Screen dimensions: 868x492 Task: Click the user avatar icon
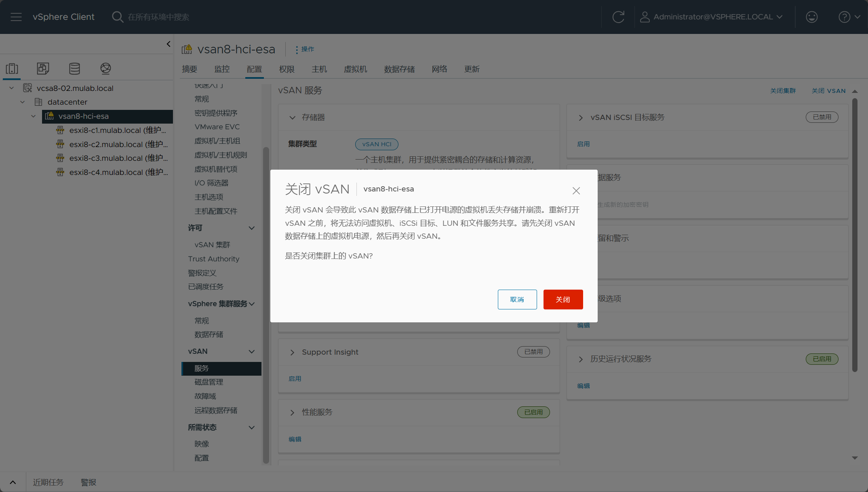(x=645, y=17)
